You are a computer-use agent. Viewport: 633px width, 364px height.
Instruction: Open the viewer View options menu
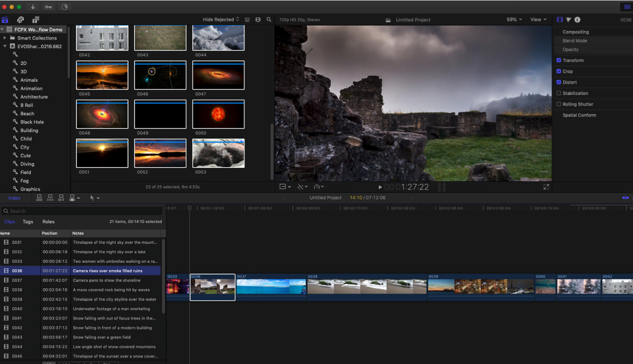[x=538, y=20]
